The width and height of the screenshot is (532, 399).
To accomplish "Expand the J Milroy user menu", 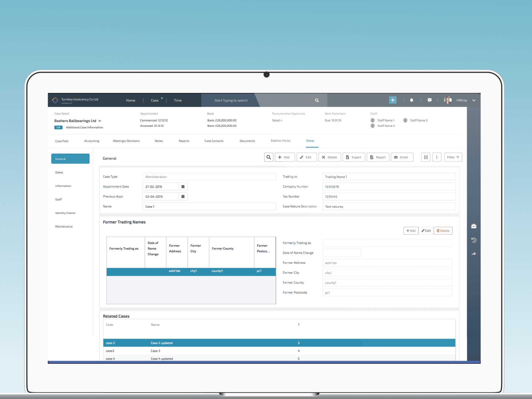I will 474,100.
